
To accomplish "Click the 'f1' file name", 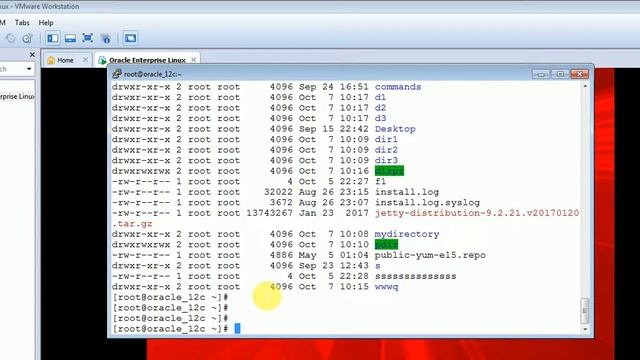I will click(380, 182).
